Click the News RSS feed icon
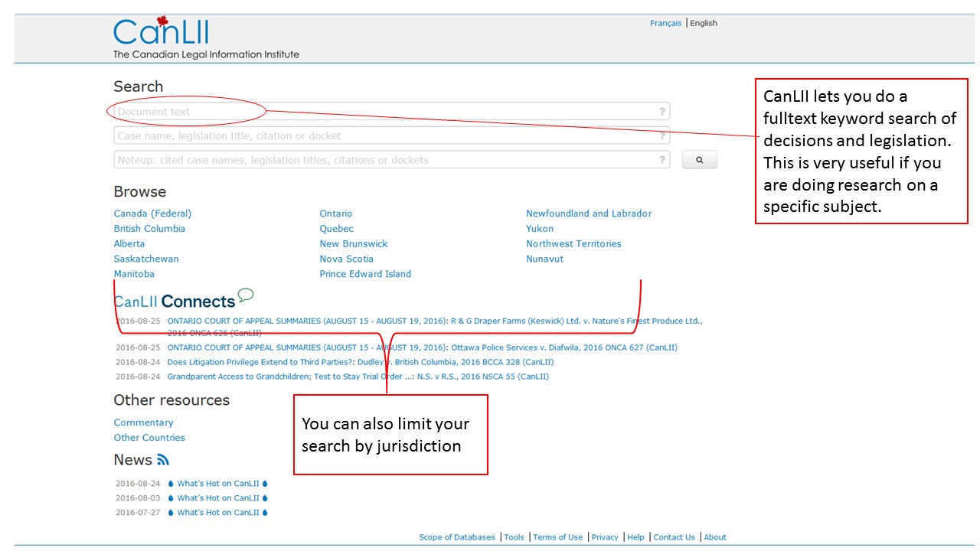The image size is (980, 551). point(163,460)
